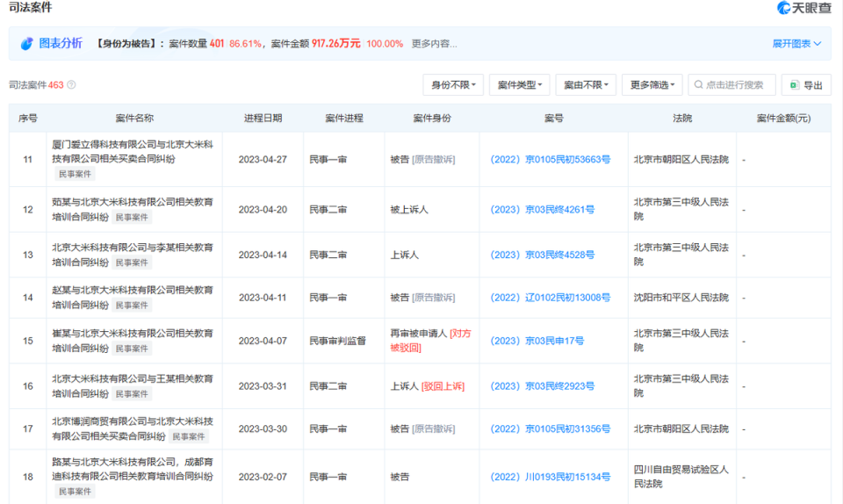Click the 法院 column header
Screen dimensions: 843x504
pyautogui.click(x=682, y=119)
